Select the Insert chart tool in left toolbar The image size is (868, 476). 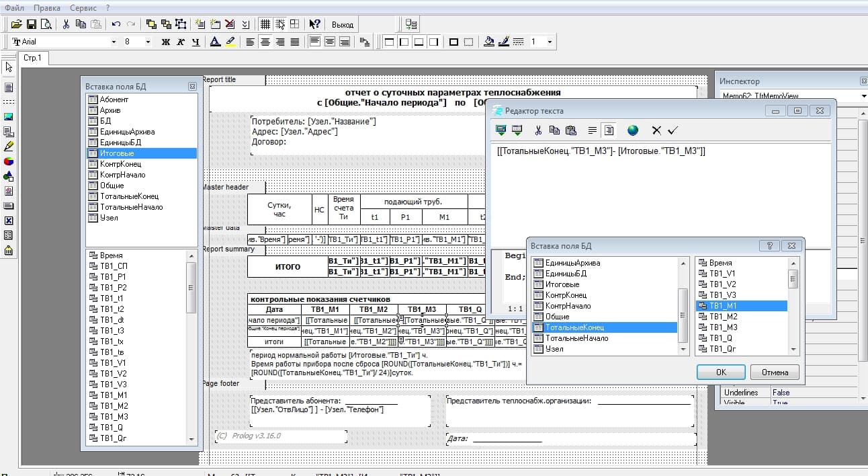coord(9,161)
